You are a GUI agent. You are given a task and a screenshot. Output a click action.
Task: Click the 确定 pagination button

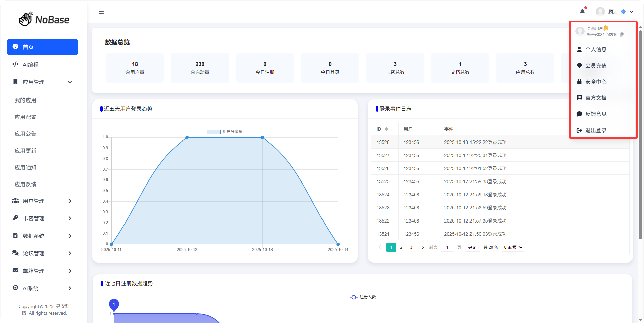472,247
